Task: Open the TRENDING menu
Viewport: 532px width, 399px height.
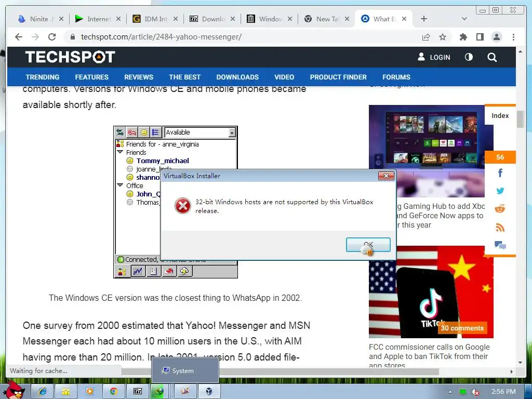Action: [x=43, y=77]
